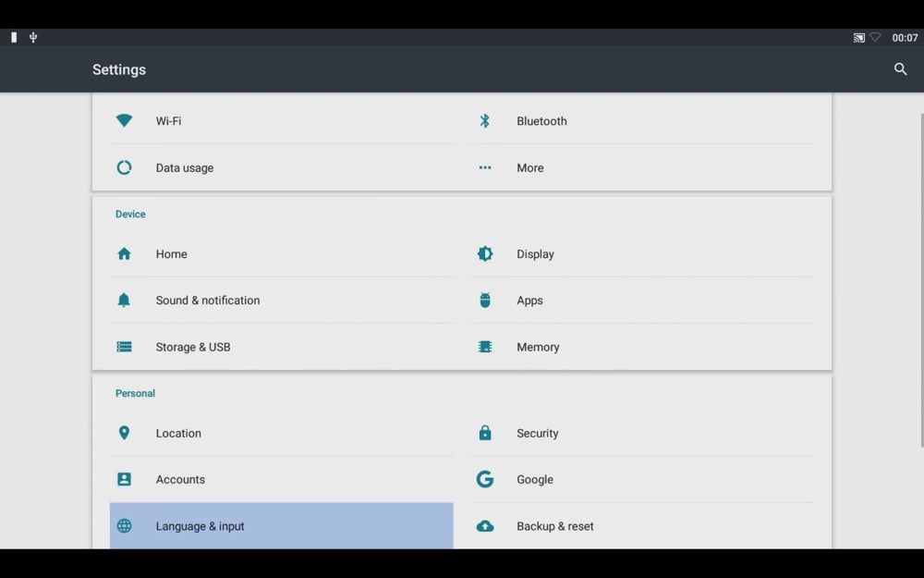924x578 pixels.
Task: Open Backup & reset label
Action: pyautogui.click(x=554, y=526)
